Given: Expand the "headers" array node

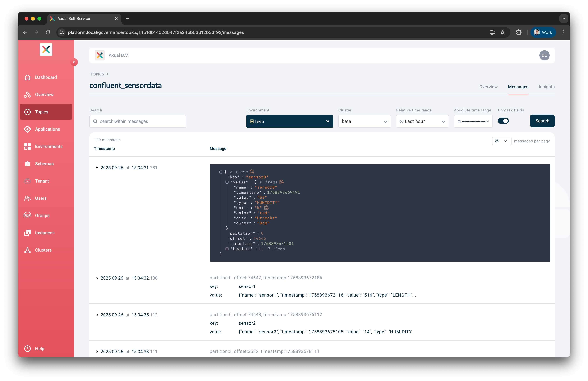Looking at the screenshot, I should tap(227, 249).
